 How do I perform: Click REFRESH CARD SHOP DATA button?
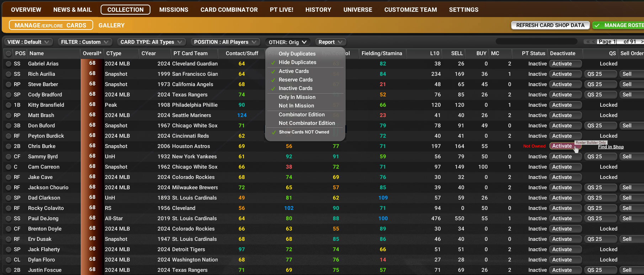(550, 25)
